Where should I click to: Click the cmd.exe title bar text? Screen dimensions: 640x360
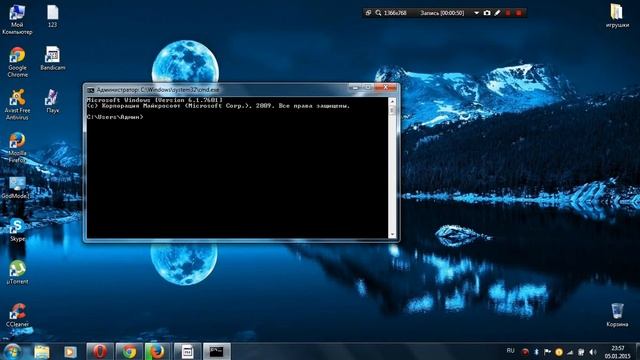tap(158, 90)
